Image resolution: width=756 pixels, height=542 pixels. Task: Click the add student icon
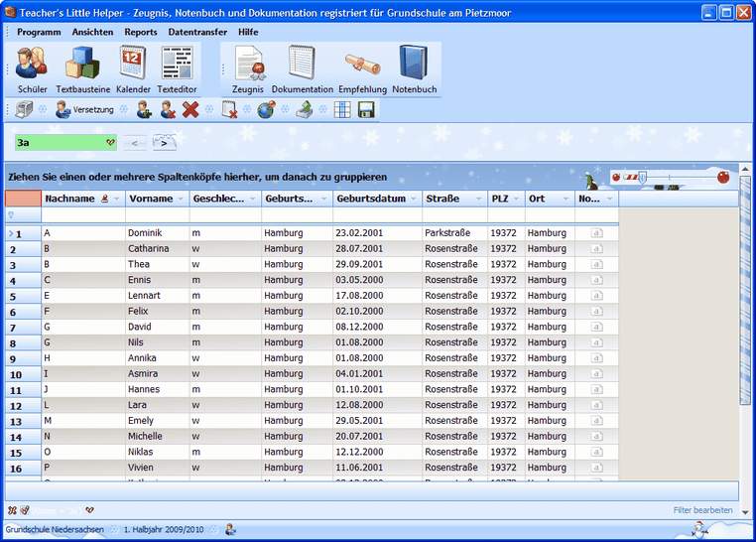click(144, 110)
